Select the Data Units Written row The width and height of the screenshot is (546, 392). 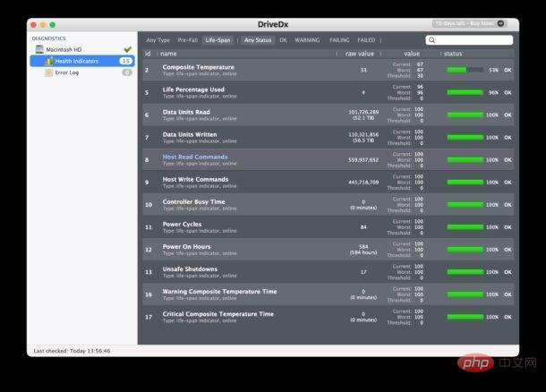coord(328,138)
